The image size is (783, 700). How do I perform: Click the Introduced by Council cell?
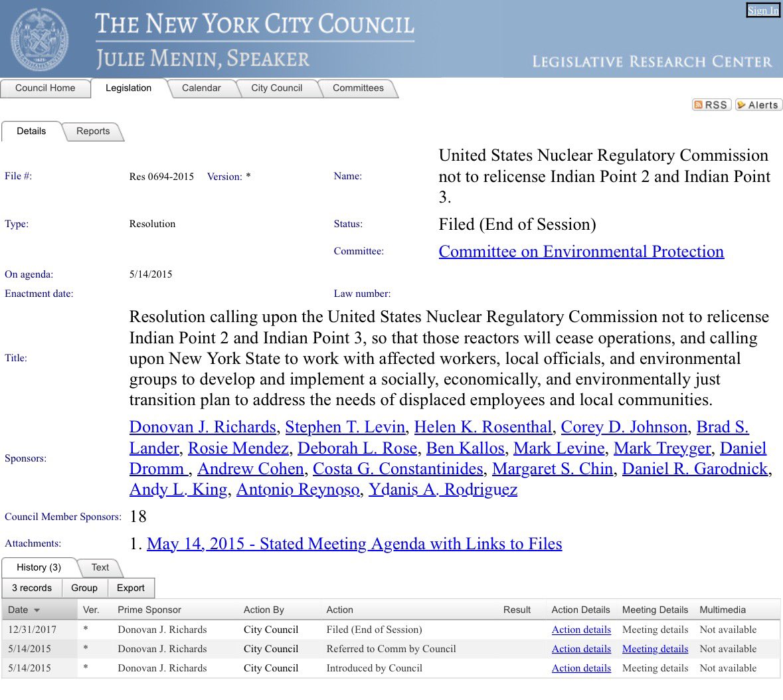[x=374, y=669]
